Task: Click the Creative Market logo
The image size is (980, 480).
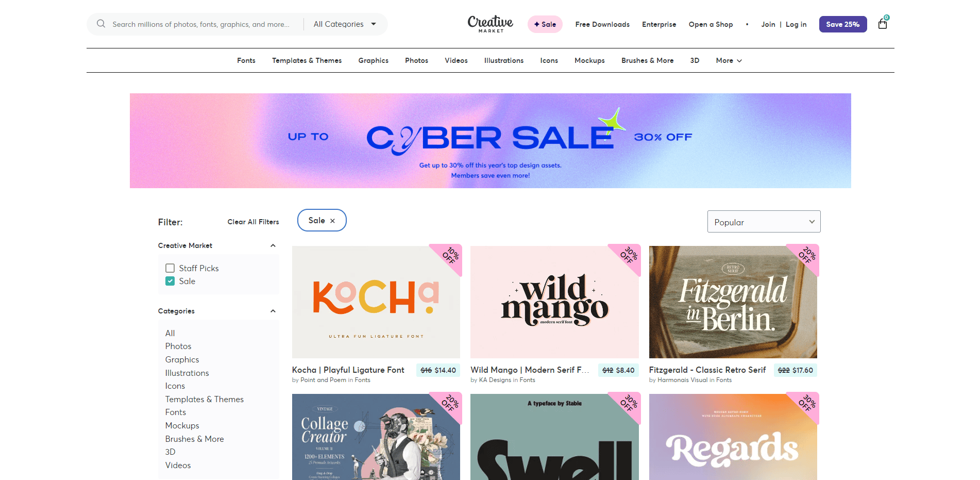Action: coord(490,24)
